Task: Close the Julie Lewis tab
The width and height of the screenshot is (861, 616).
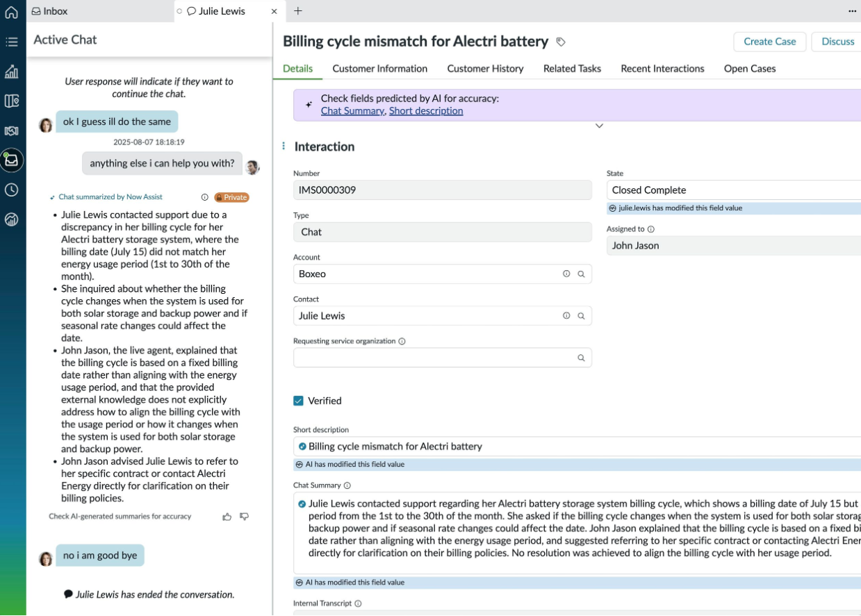Action: pyautogui.click(x=274, y=11)
